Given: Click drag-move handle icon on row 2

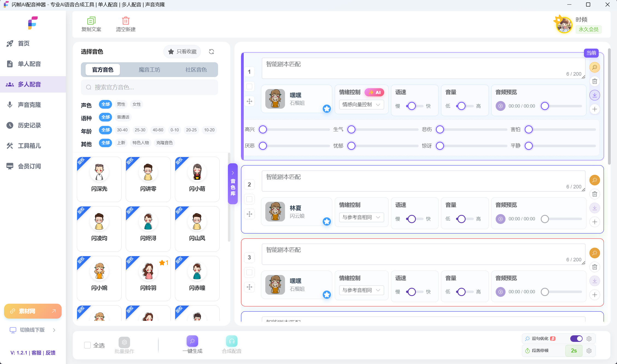Looking at the screenshot, I should pos(249,214).
